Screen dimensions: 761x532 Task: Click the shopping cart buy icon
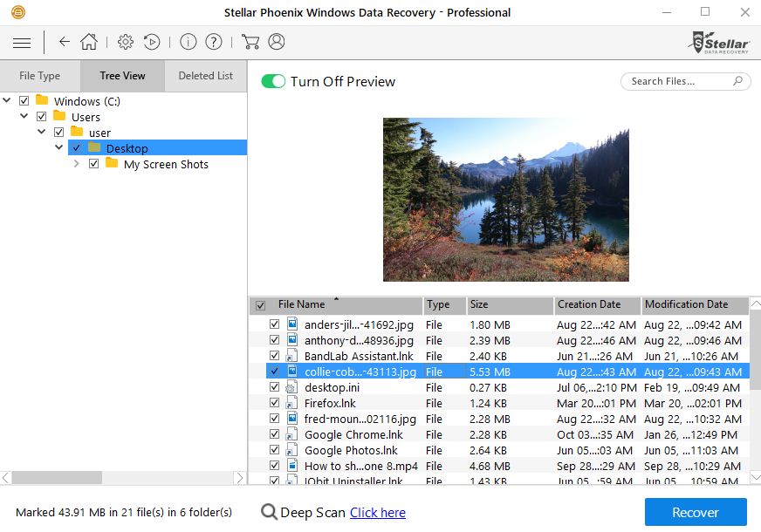point(250,42)
